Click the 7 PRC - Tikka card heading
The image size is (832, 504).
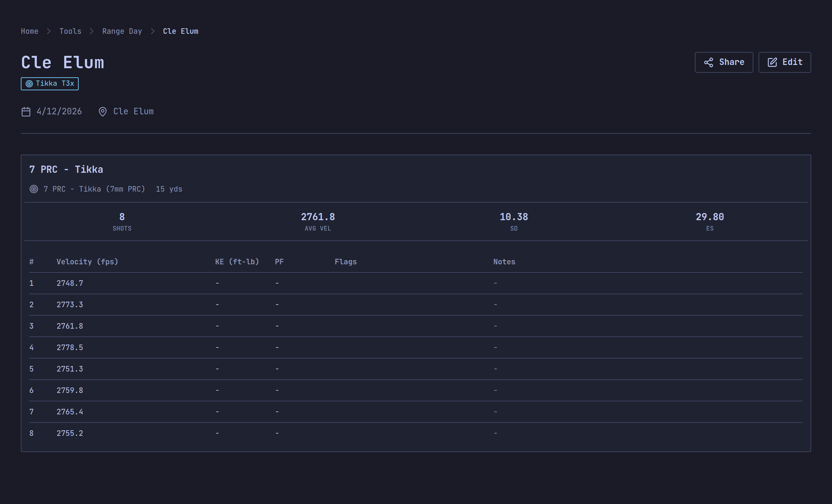66,169
